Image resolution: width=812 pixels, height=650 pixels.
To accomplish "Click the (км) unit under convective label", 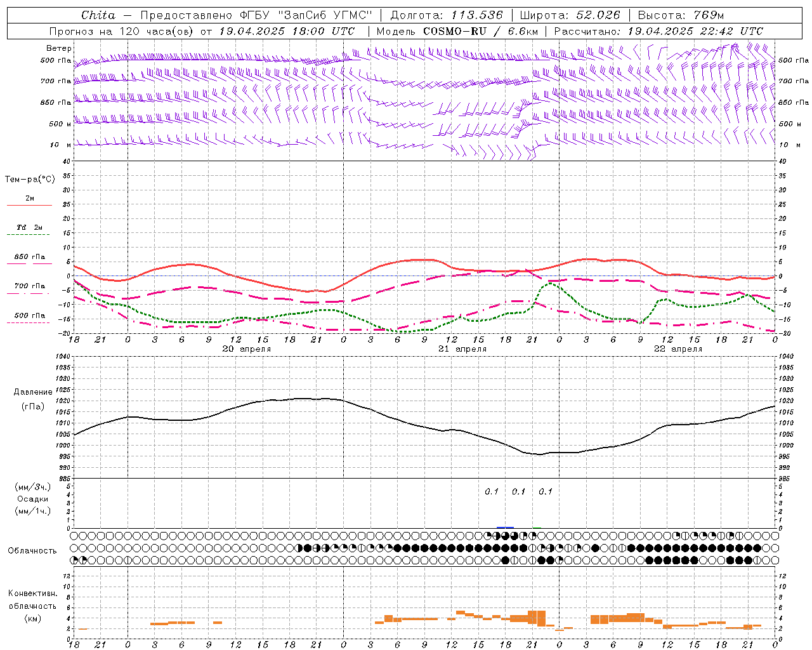I will (32, 618).
